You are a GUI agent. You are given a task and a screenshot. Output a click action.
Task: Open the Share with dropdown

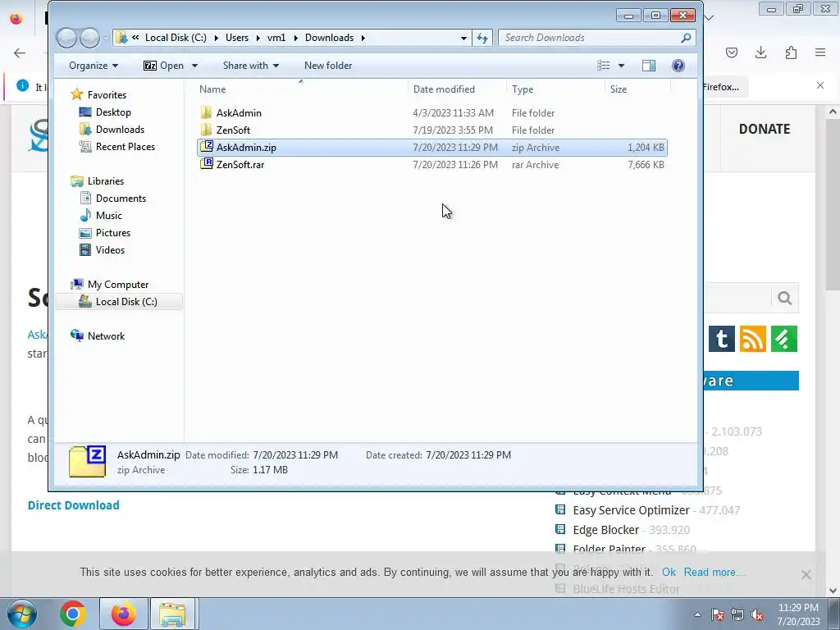coord(251,66)
